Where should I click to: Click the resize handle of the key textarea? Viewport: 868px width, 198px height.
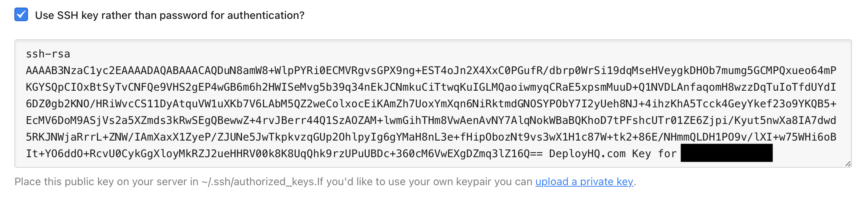point(848,164)
